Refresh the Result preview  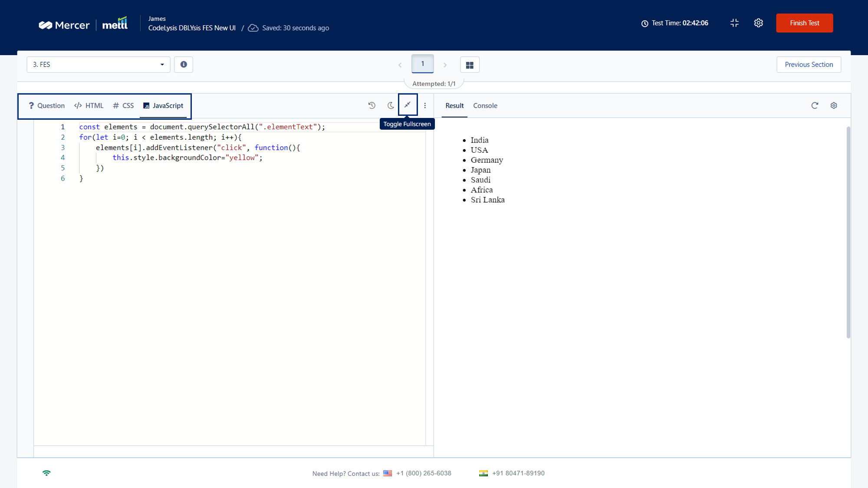click(815, 105)
